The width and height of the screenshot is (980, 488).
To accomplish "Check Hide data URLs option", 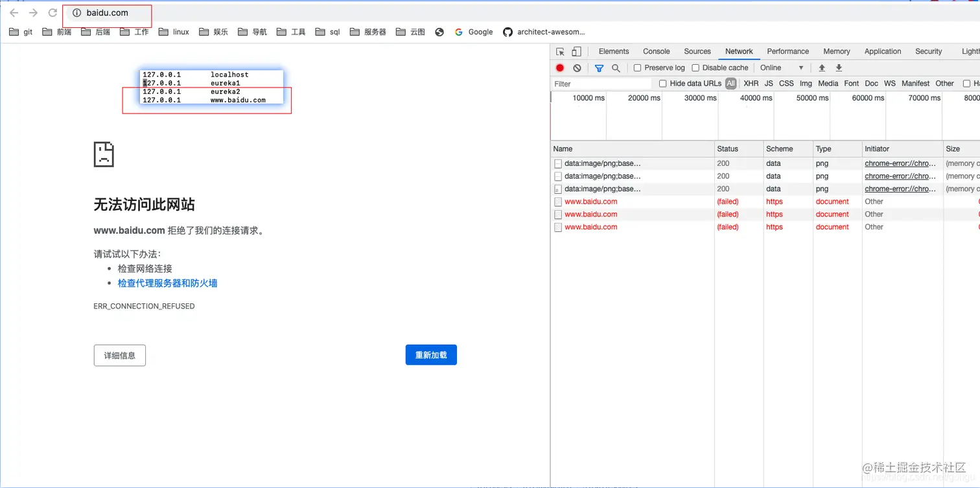I will click(x=662, y=84).
